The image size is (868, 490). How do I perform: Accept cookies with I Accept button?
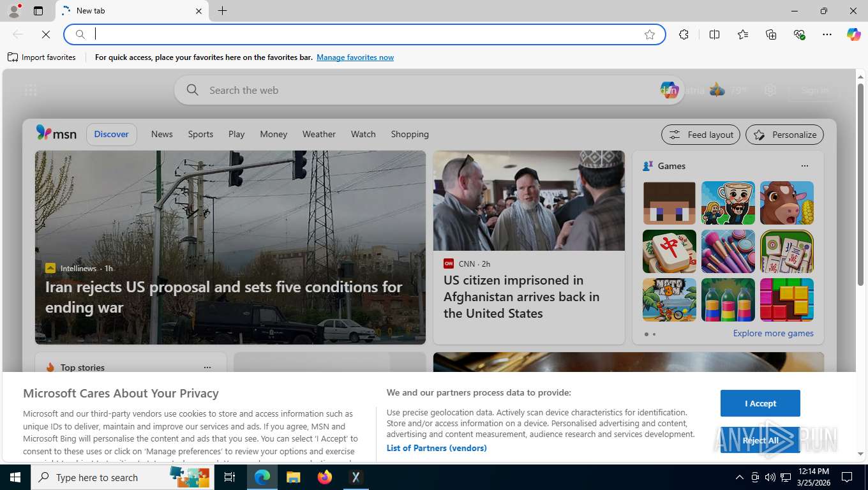[760, 403]
